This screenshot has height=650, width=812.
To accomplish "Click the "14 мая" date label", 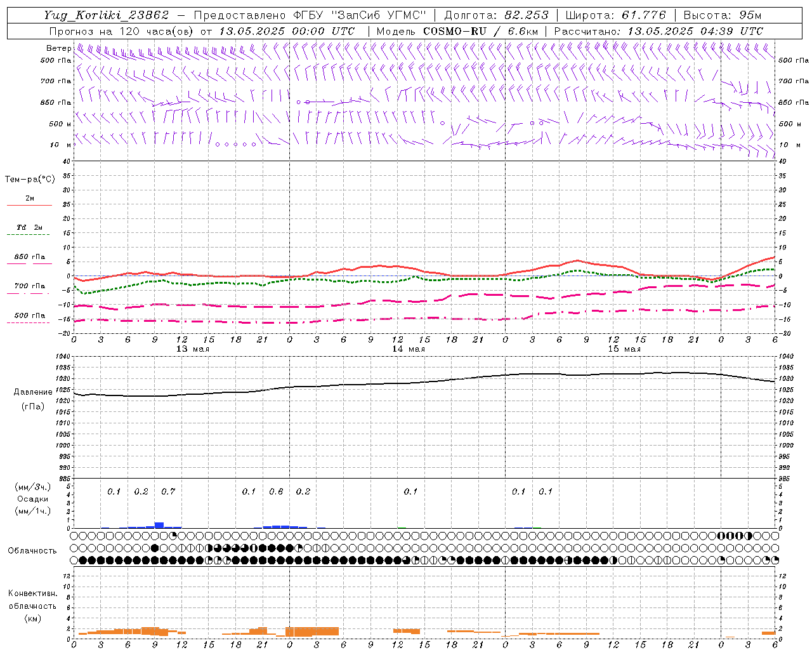I will [x=409, y=349].
